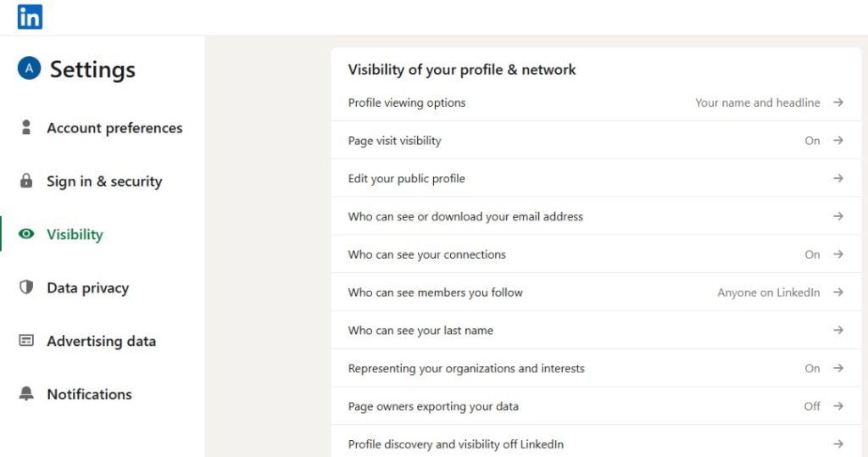Click the lock icon for Sign in & security
Screen dimensions: 868x457
26,181
